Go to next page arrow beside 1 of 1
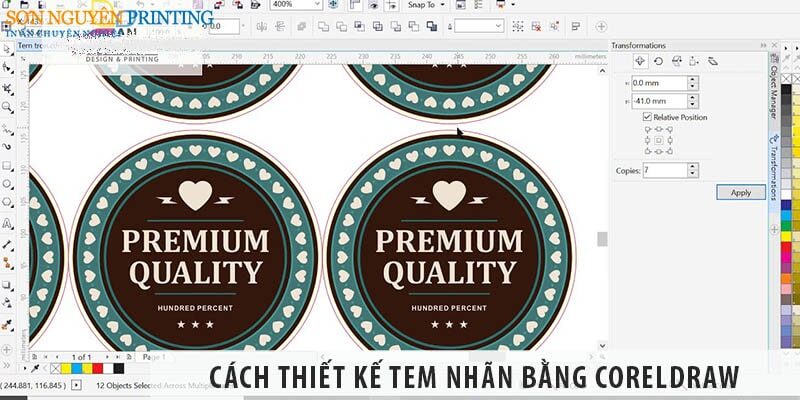The height and width of the screenshot is (400, 800). (x=106, y=357)
